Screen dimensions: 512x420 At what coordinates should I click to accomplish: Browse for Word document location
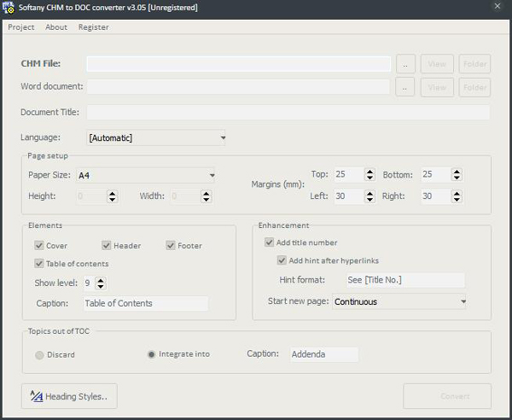point(404,87)
